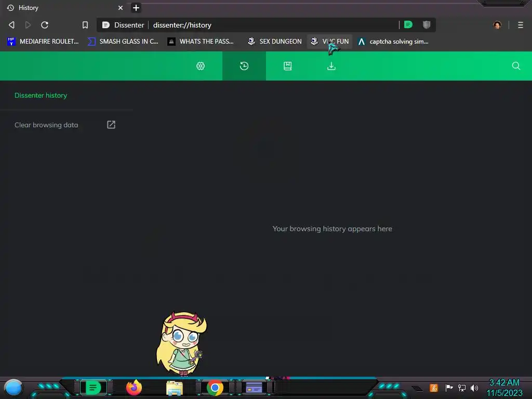The width and height of the screenshot is (532, 399).
Task: Open the user profile avatar
Action: coord(497,25)
